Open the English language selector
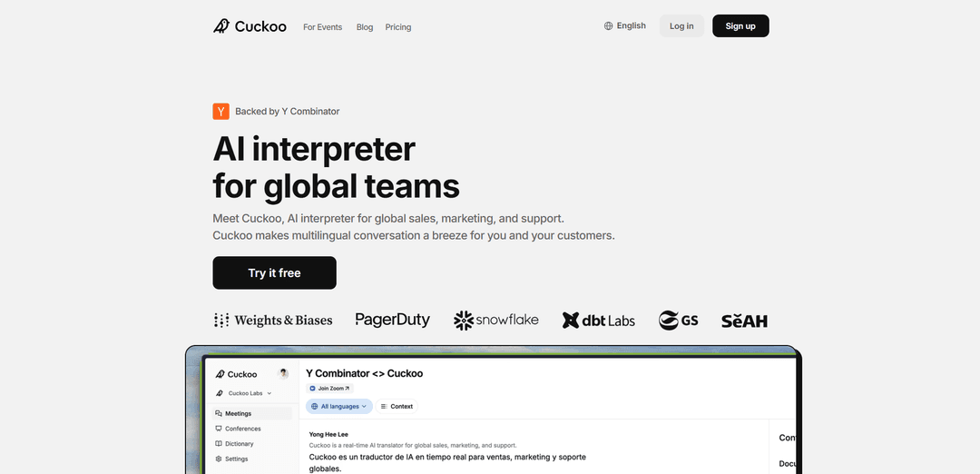 pyautogui.click(x=625, y=26)
